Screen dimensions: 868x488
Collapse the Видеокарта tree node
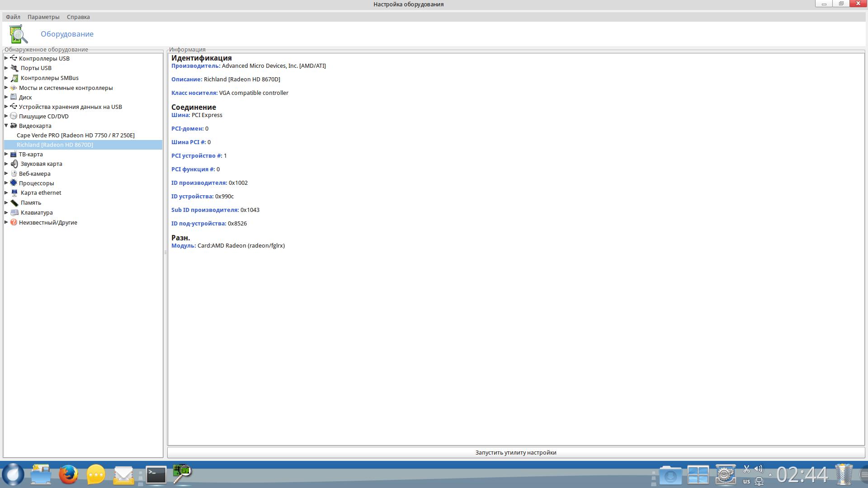click(6, 126)
